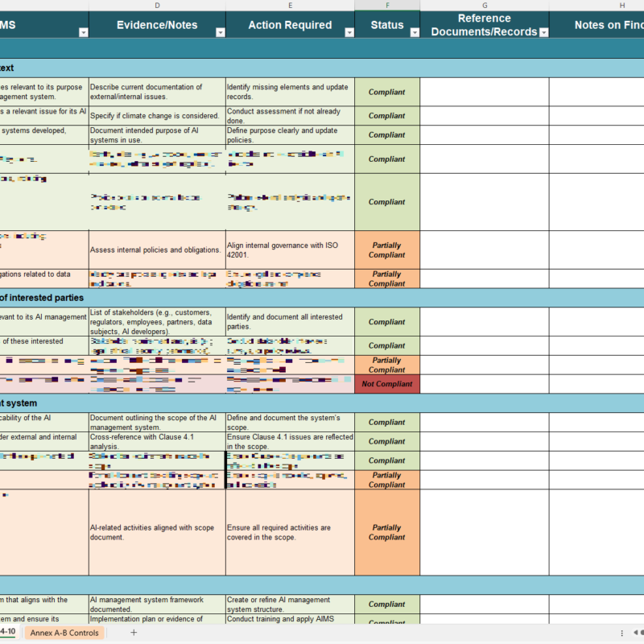Select column D by clicking its letter header
This screenshot has width=644, height=644.
coord(157,6)
